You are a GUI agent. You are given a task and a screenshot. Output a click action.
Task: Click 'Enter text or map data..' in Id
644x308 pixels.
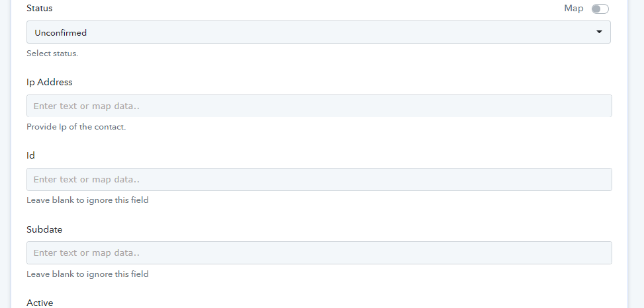tap(87, 179)
